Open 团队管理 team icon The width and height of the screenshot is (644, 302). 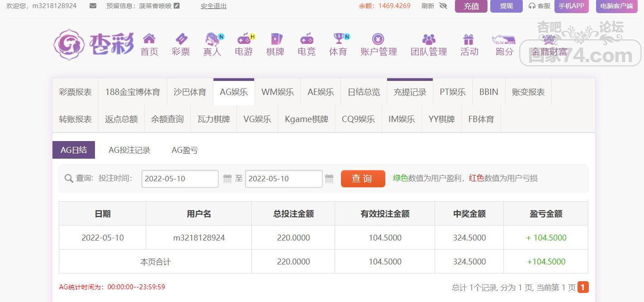click(x=429, y=39)
